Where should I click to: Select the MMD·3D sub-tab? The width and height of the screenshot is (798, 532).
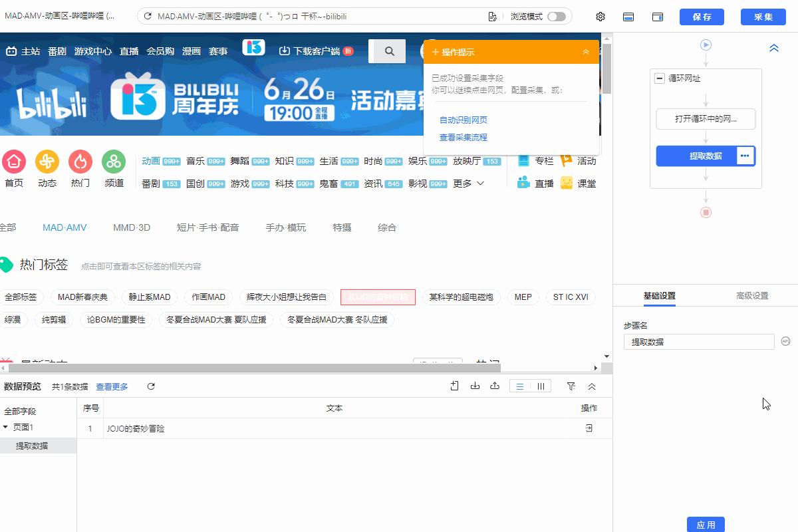pos(132,227)
